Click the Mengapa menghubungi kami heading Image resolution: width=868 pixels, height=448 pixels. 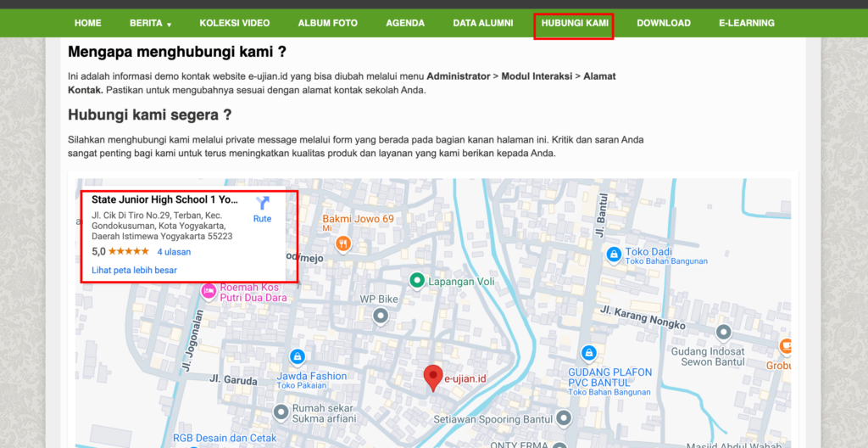pyautogui.click(x=177, y=52)
